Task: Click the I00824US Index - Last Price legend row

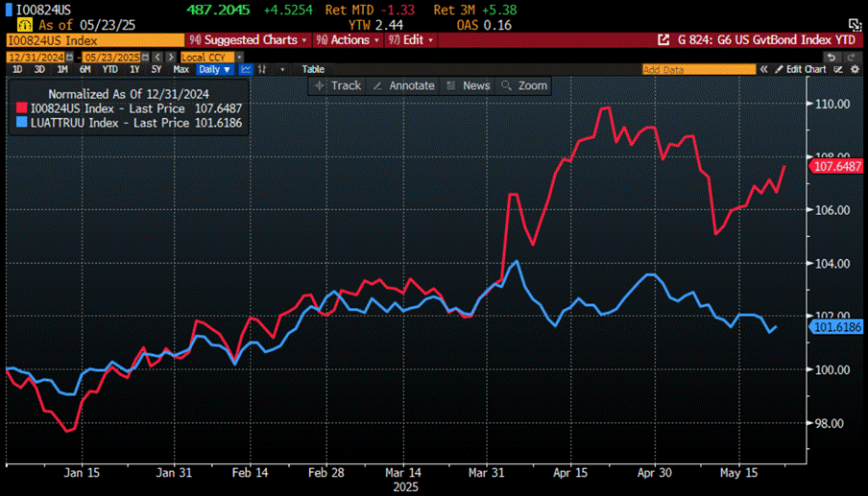Action: click(129, 107)
